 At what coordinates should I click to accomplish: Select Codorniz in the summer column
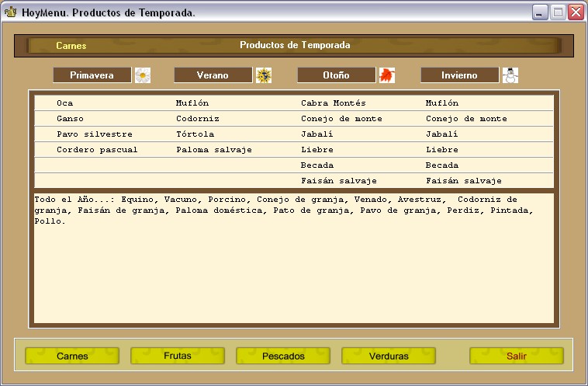click(x=198, y=119)
